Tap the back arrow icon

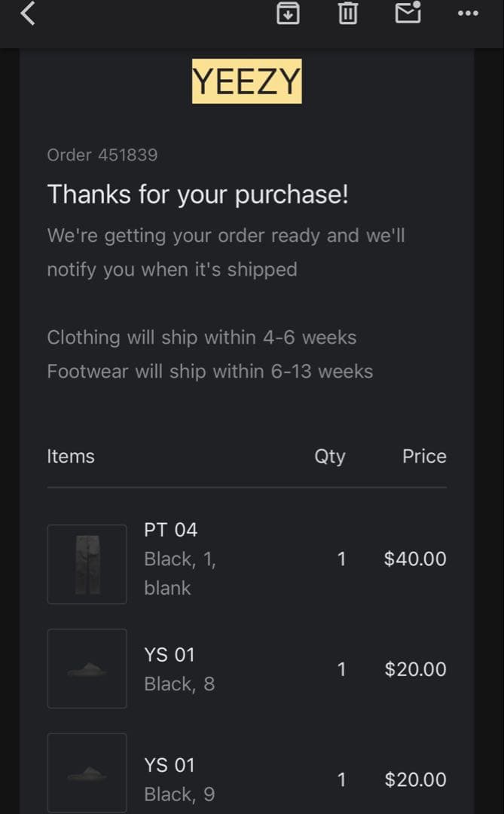pyautogui.click(x=28, y=14)
